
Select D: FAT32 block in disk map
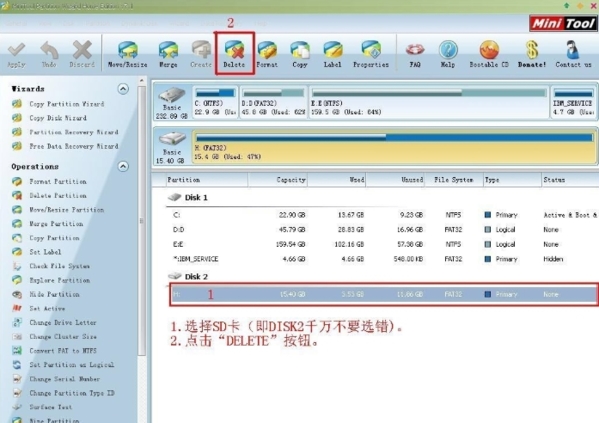coord(273,102)
